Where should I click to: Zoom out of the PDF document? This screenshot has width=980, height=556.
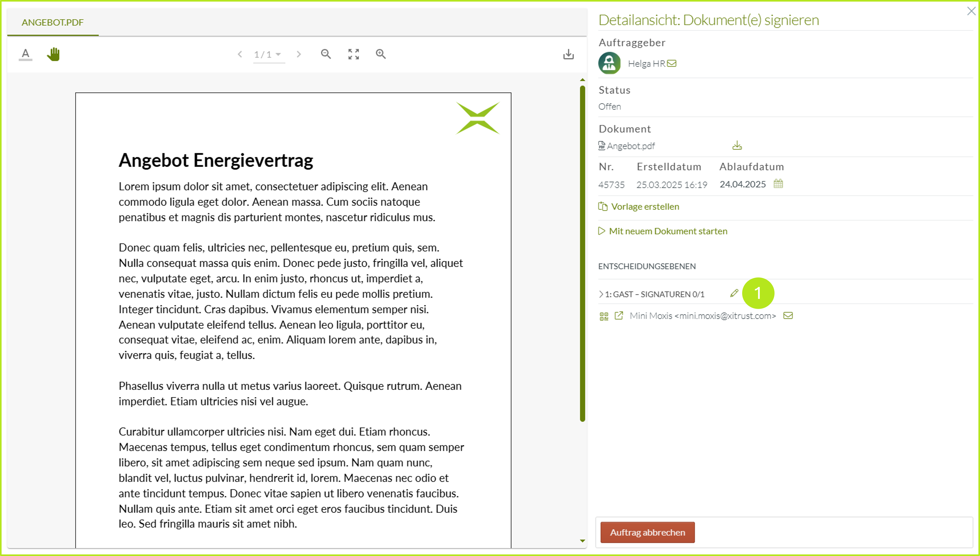tap(326, 54)
